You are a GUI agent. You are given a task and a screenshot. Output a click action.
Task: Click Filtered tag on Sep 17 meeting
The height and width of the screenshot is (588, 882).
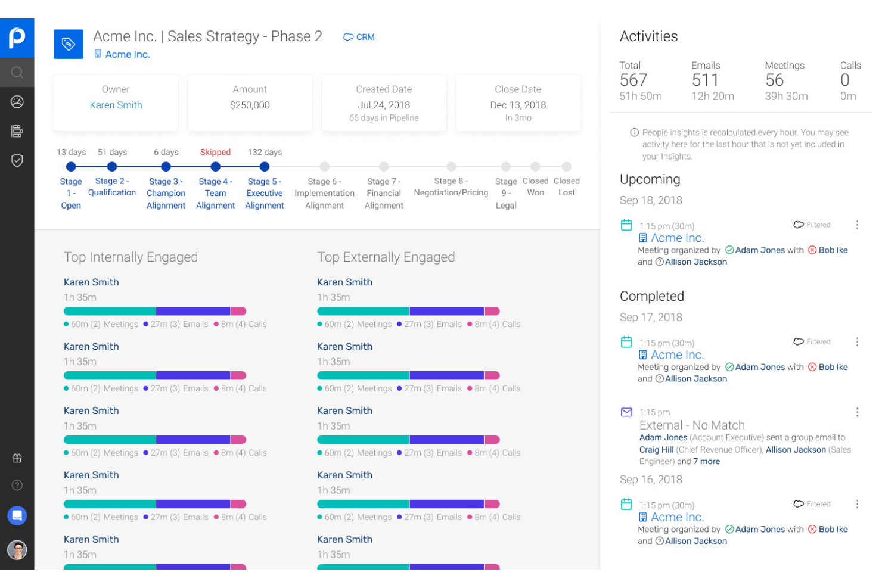point(812,341)
